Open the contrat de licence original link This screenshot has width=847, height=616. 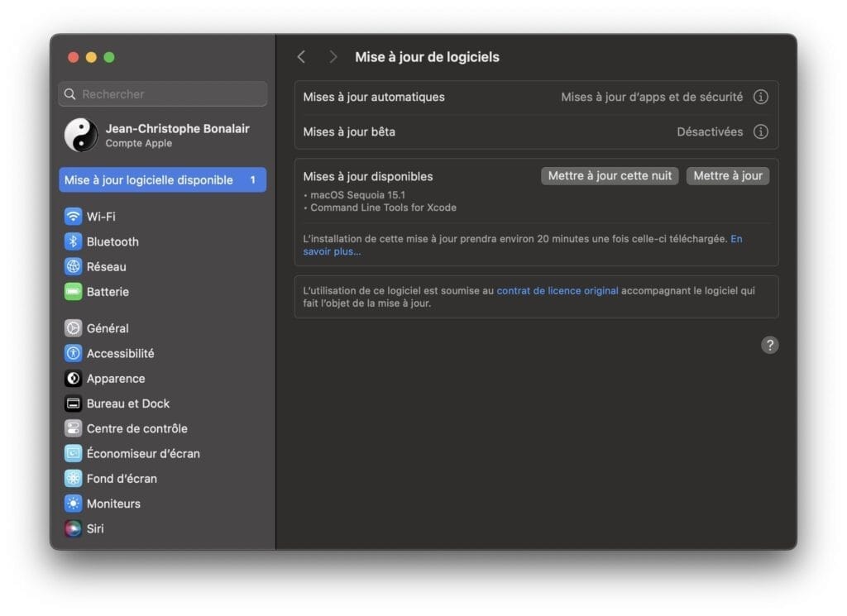coord(557,290)
